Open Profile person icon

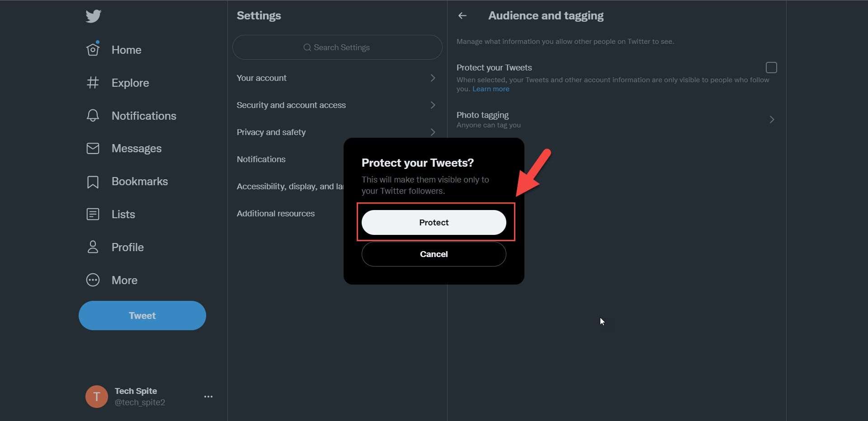click(x=93, y=247)
